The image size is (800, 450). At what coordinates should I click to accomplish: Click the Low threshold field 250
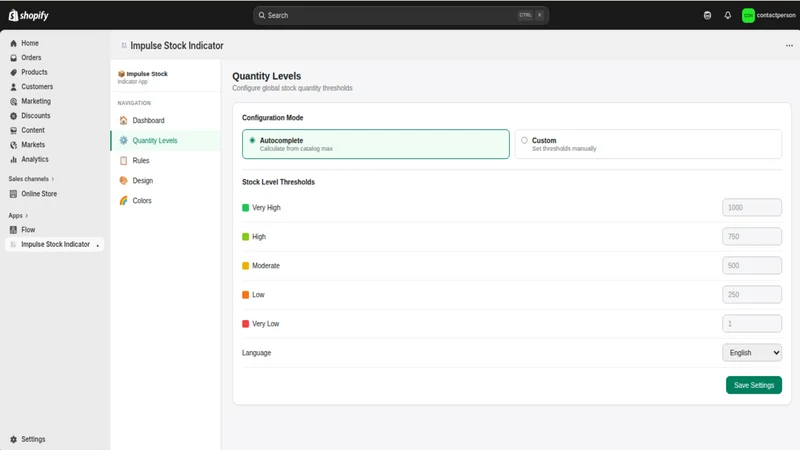pos(752,295)
